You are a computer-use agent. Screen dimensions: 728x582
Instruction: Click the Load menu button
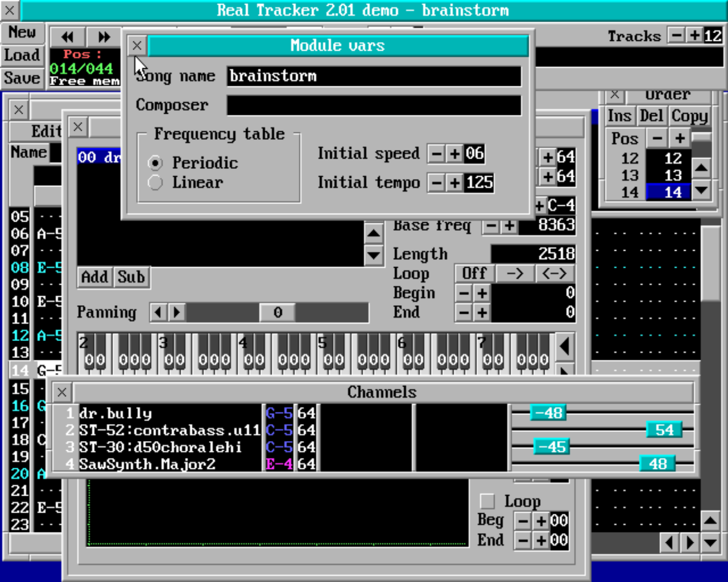point(22,55)
